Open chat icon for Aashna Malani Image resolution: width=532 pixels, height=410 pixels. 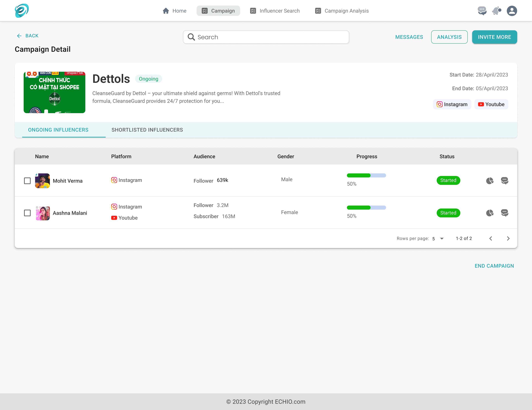pos(504,213)
